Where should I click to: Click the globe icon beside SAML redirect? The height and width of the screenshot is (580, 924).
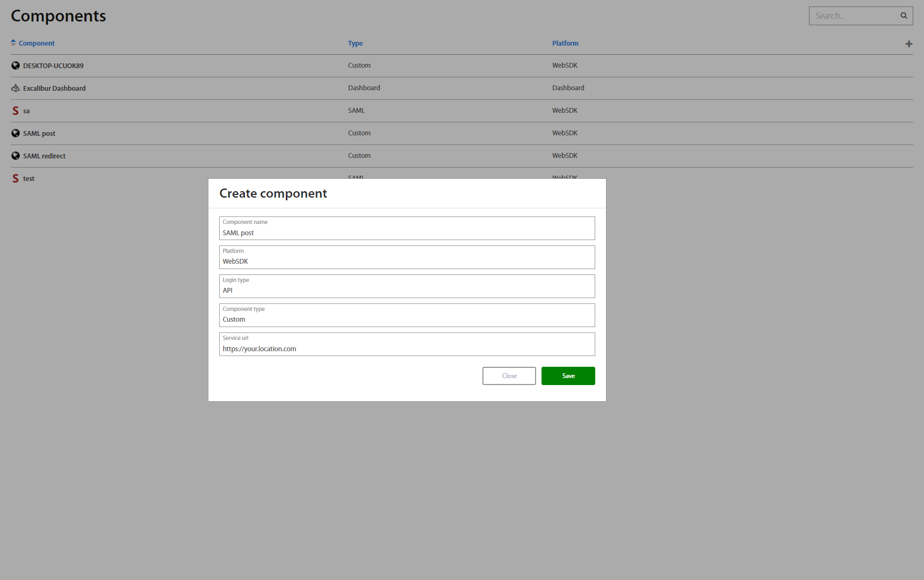tap(16, 156)
